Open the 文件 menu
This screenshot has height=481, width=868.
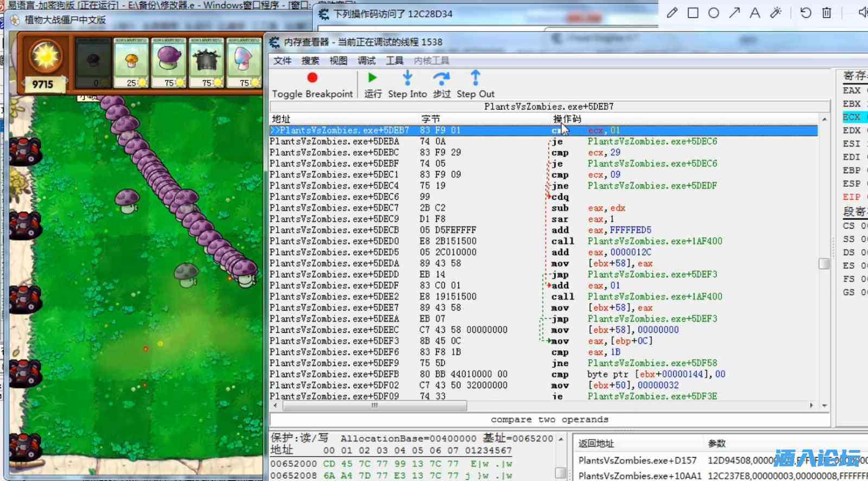click(282, 60)
